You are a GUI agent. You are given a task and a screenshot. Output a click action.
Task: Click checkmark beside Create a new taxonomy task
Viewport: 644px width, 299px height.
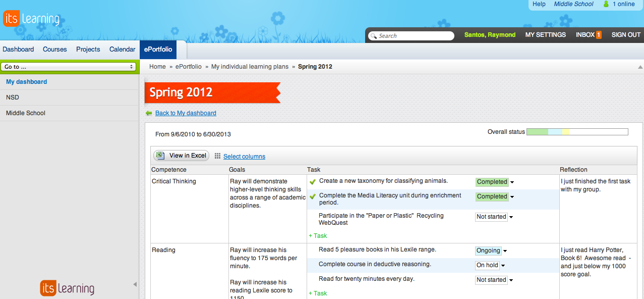pyautogui.click(x=313, y=181)
